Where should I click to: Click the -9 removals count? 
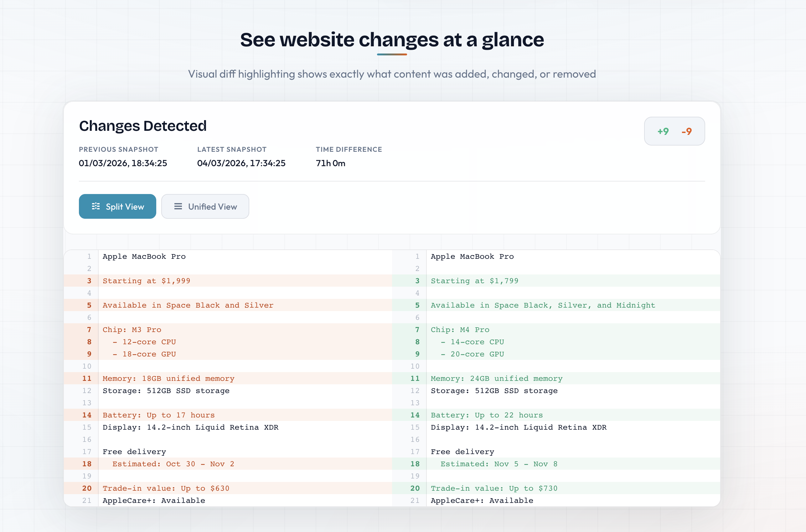point(686,131)
